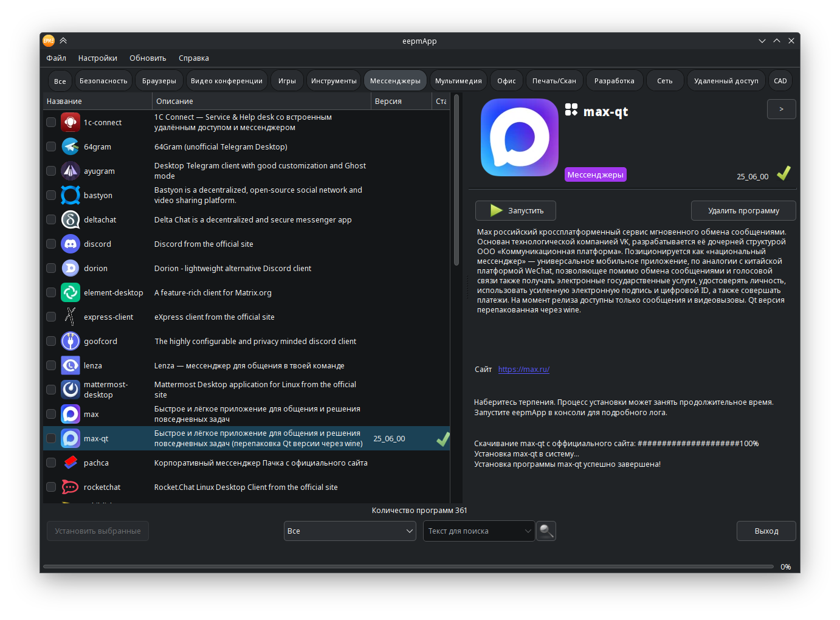Click the rocketchat app icon
The width and height of the screenshot is (840, 620).
click(71, 487)
